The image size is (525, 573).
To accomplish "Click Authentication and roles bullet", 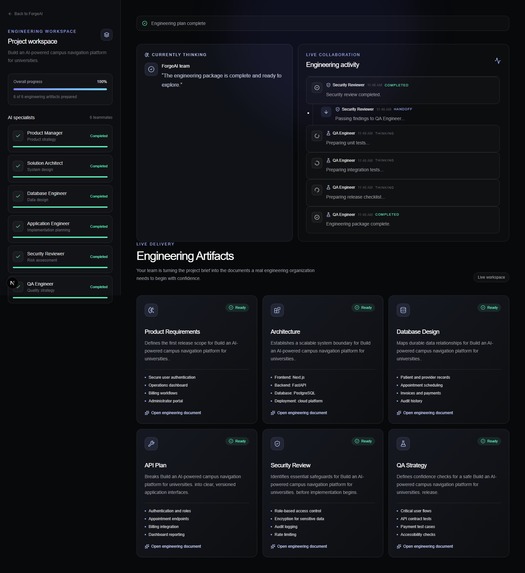I will pyautogui.click(x=170, y=511).
